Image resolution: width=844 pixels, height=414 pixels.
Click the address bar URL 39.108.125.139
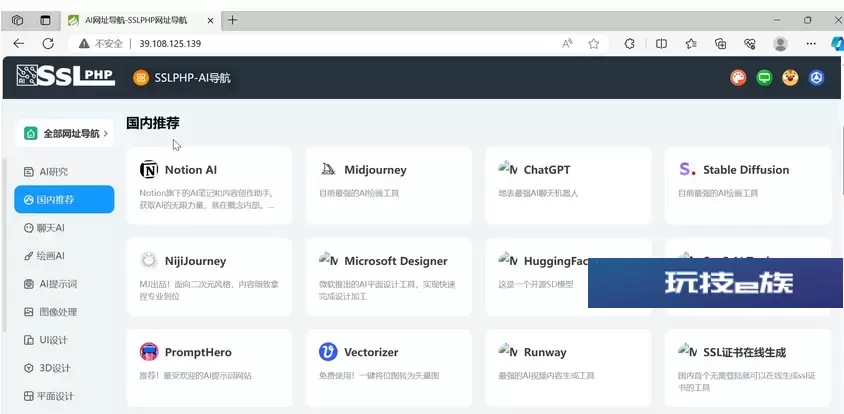coord(170,44)
